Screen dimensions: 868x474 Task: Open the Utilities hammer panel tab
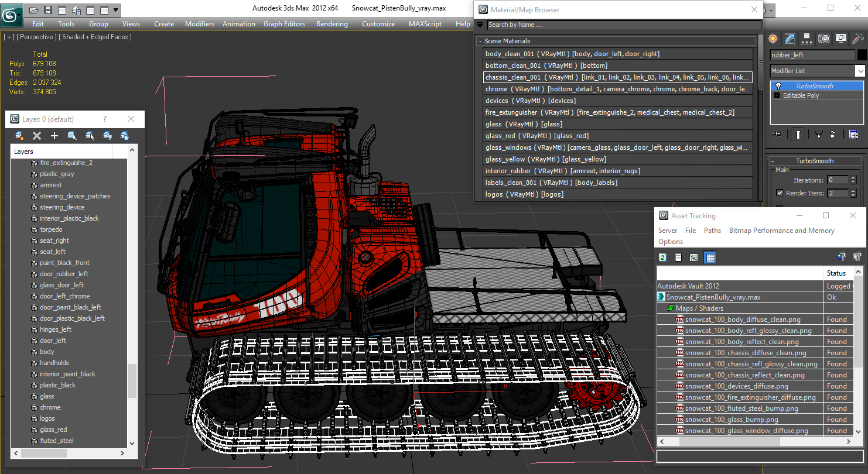(x=858, y=39)
